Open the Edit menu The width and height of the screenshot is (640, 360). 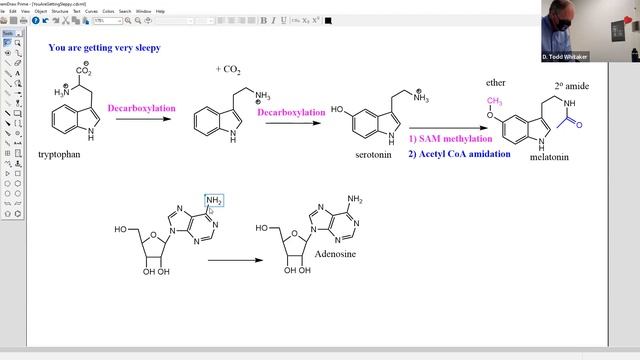[13, 11]
